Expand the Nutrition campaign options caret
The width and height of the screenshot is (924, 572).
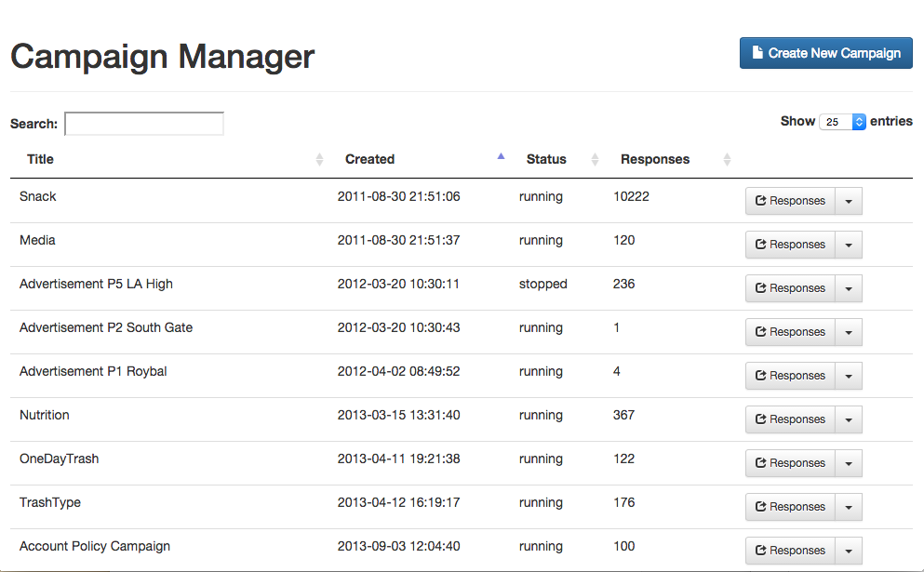pyautogui.click(x=848, y=419)
